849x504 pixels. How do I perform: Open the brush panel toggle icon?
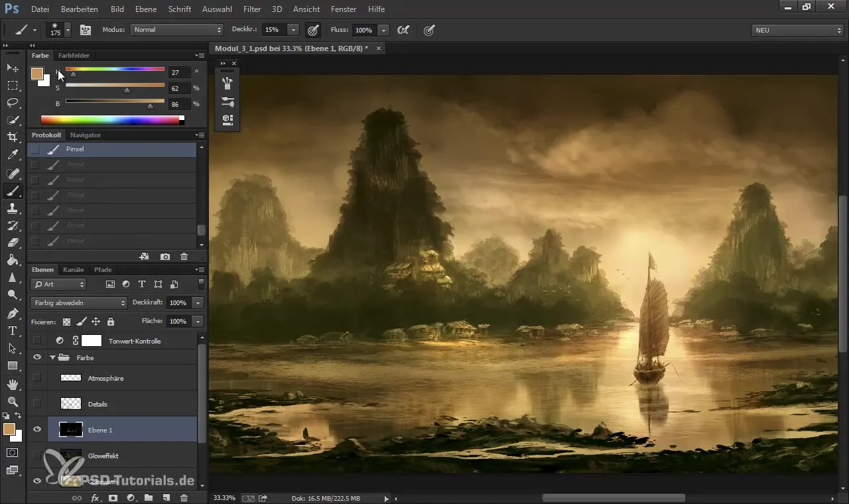[x=85, y=30]
